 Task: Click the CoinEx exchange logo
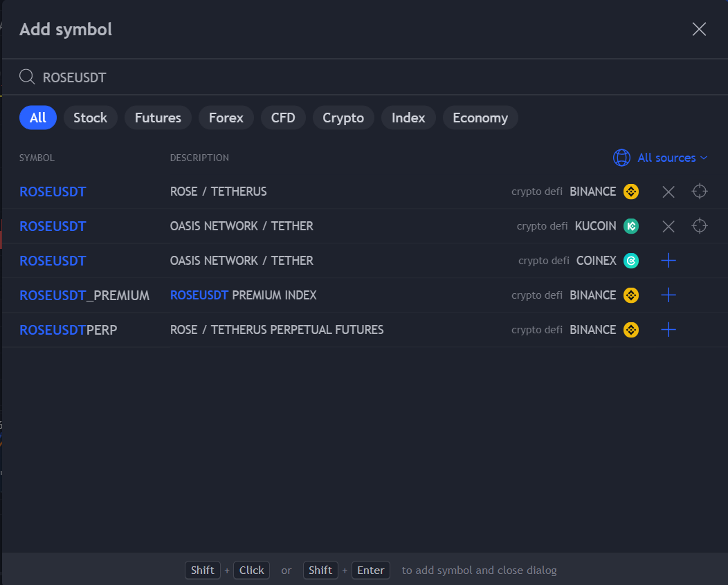click(x=631, y=261)
